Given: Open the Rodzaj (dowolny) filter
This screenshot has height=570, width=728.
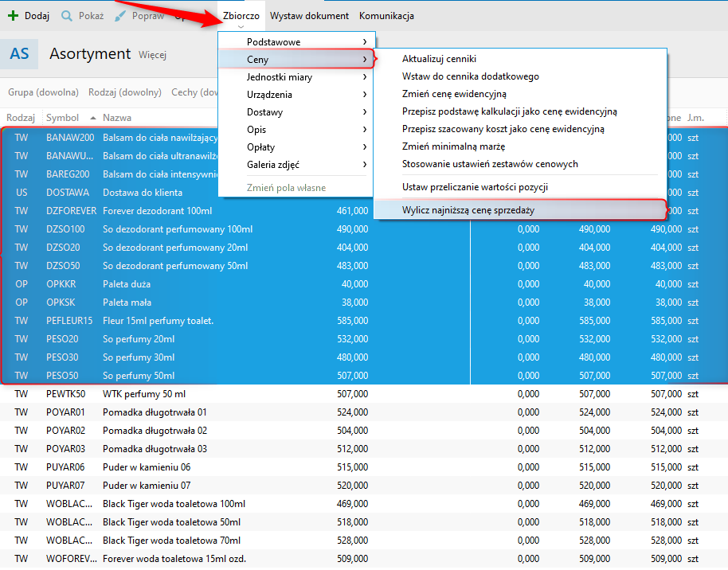Looking at the screenshot, I should [125, 92].
